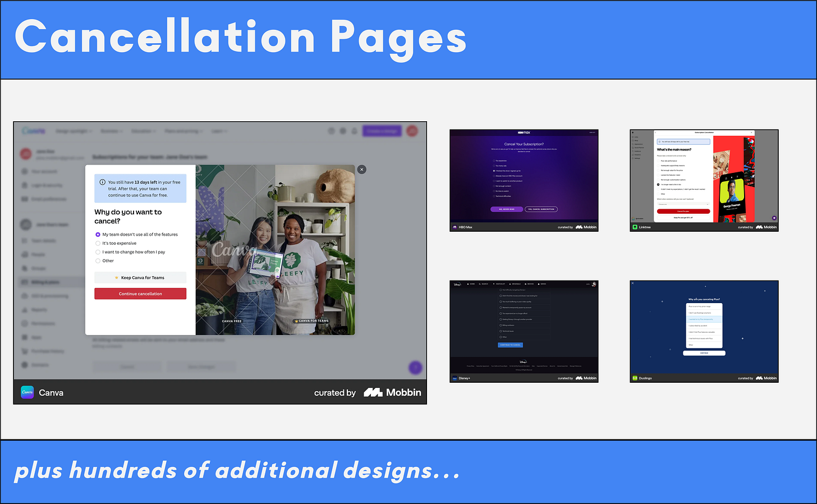Click the purple help bubble in the Canva screenshot
Image resolution: width=817 pixels, height=504 pixels.
[x=415, y=368]
